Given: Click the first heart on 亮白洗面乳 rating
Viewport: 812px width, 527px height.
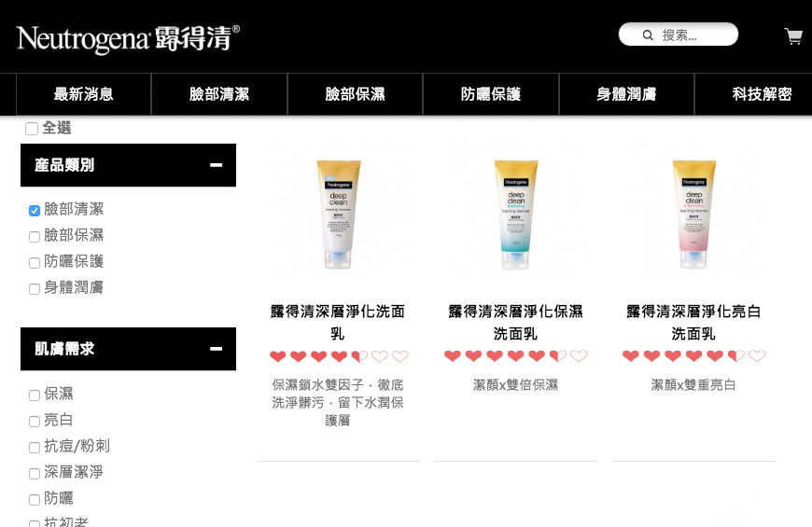Looking at the screenshot, I should 631,356.
